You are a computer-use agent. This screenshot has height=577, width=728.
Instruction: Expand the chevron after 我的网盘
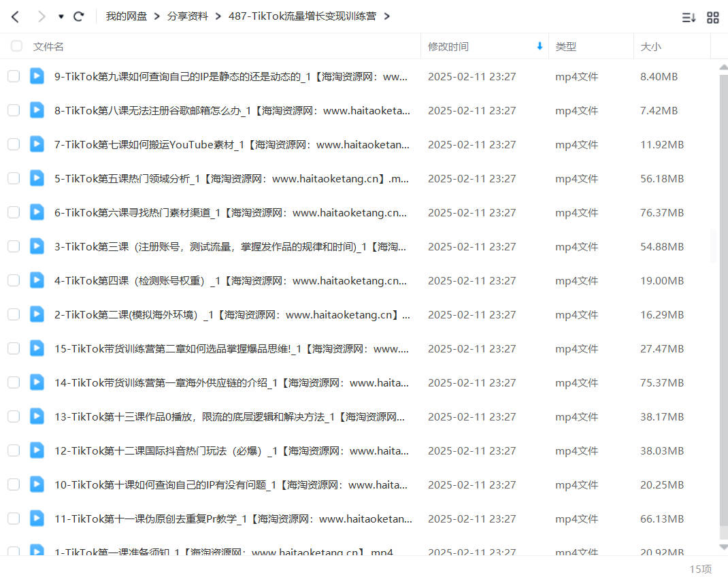click(x=157, y=17)
